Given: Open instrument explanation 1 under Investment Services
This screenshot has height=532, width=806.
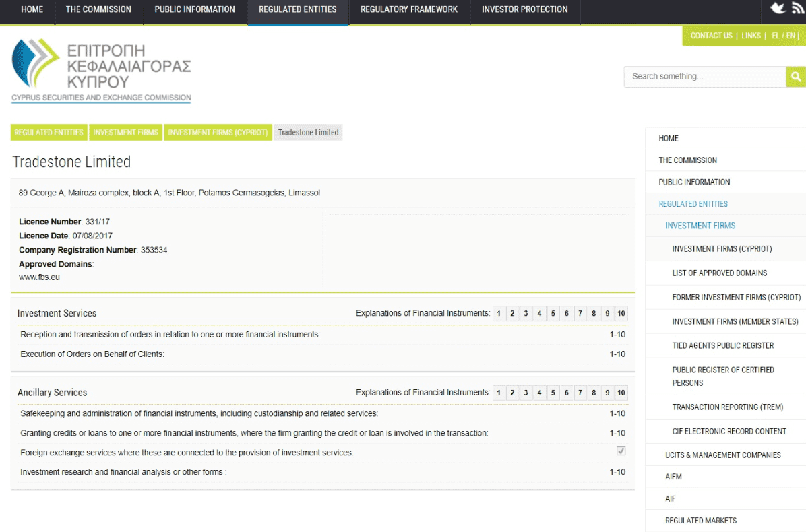Looking at the screenshot, I should 499,314.
